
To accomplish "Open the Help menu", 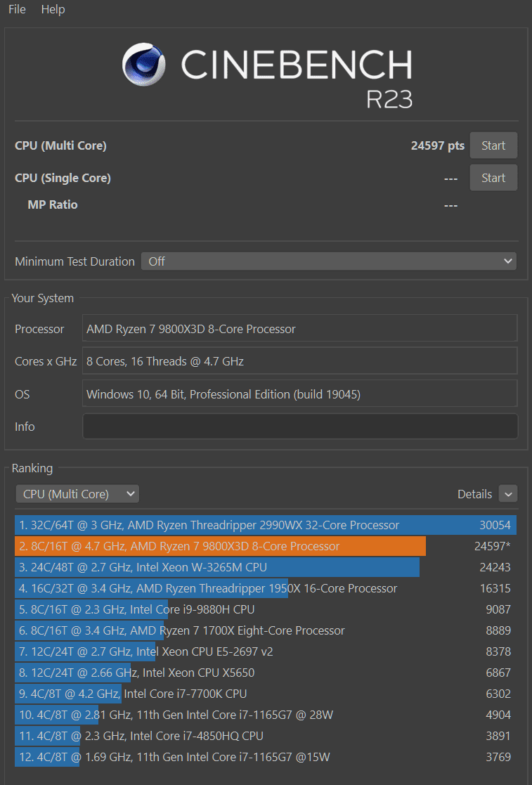I will (x=53, y=9).
